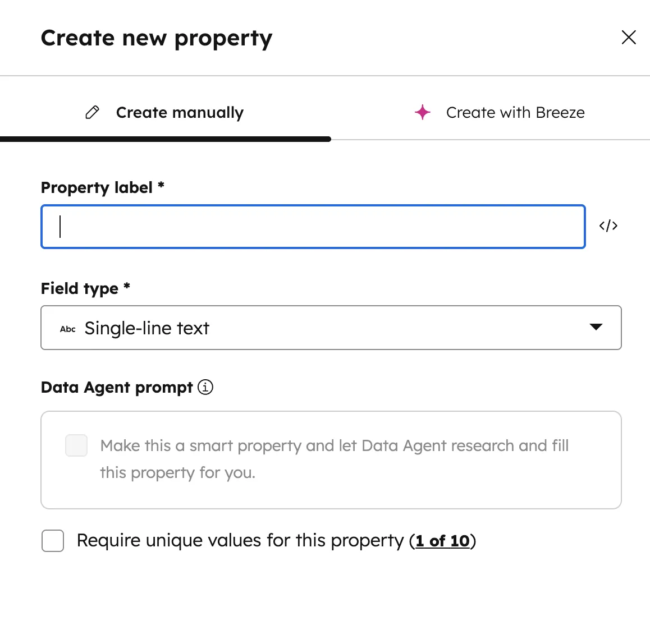This screenshot has width=650, height=644.
Task: Click the disabled Data Agent prompt area
Action: 331,459
